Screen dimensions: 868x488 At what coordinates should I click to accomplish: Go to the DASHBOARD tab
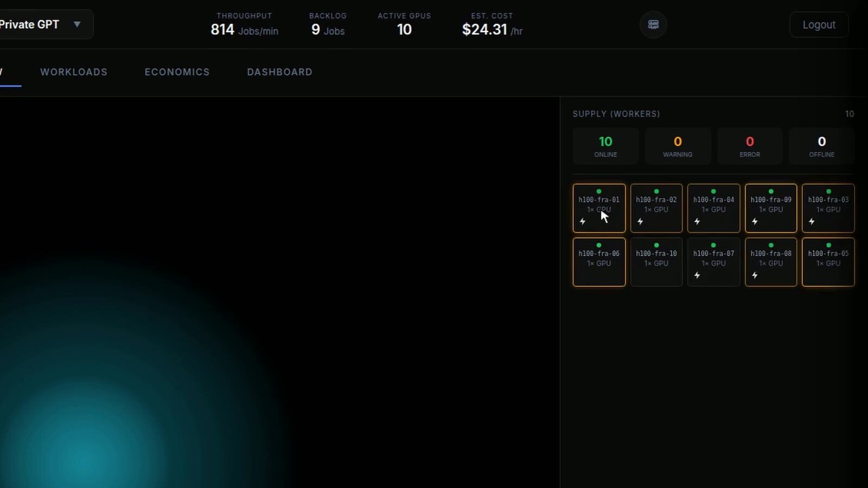coord(279,72)
